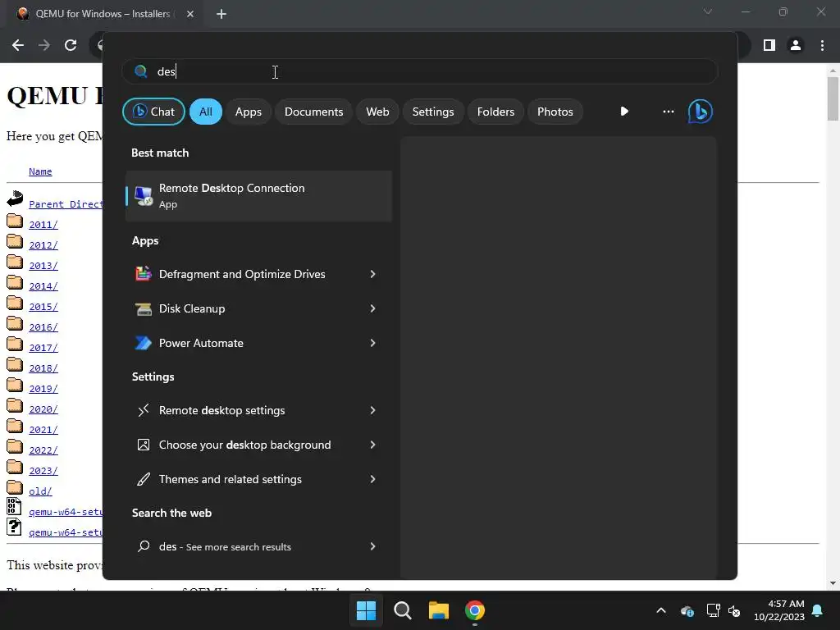The height and width of the screenshot is (630, 840).
Task: Open the three-dot options menu in search
Action: click(668, 112)
